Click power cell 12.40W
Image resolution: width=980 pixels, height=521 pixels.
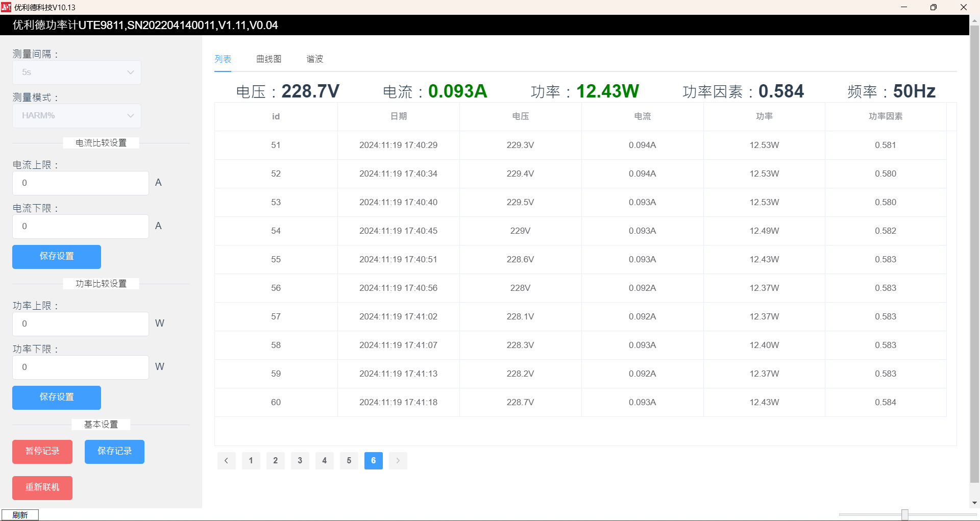click(x=764, y=345)
